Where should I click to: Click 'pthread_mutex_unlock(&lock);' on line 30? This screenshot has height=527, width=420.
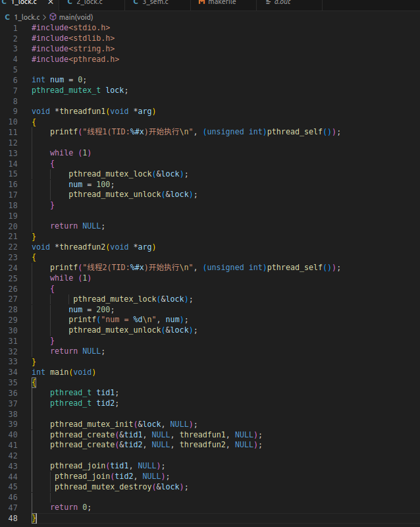click(x=133, y=330)
